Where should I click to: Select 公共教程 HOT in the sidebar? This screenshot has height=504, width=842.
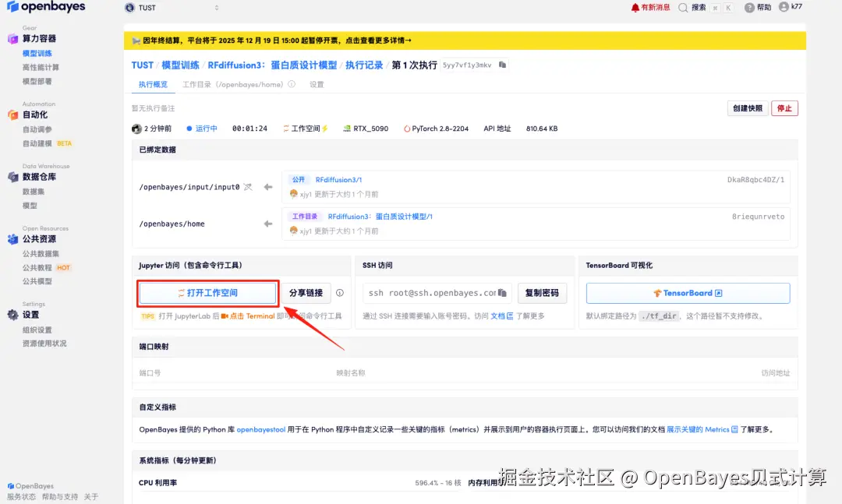pyautogui.click(x=47, y=268)
